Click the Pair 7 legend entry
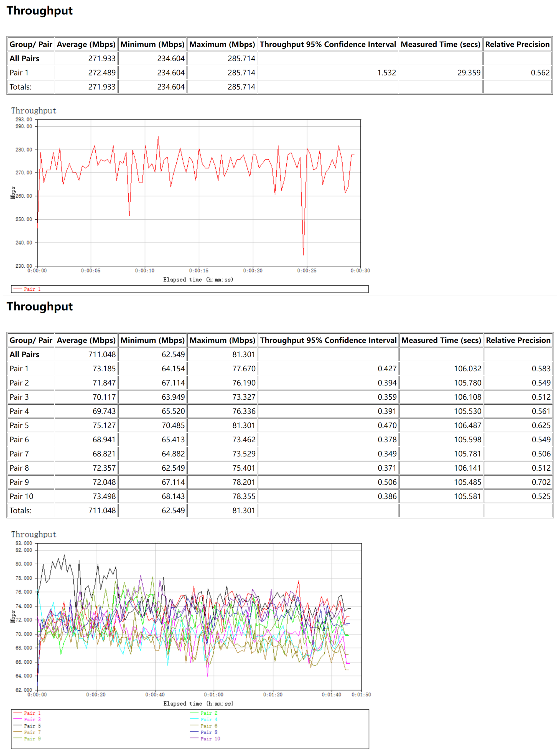560x756 pixels. coord(32,732)
